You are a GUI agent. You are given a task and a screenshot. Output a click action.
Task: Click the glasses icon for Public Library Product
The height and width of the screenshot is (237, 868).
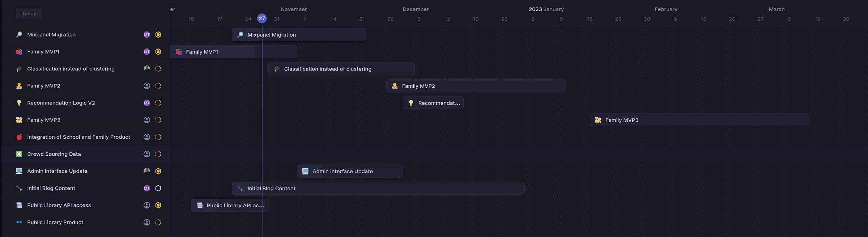pyautogui.click(x=19, y=222)
